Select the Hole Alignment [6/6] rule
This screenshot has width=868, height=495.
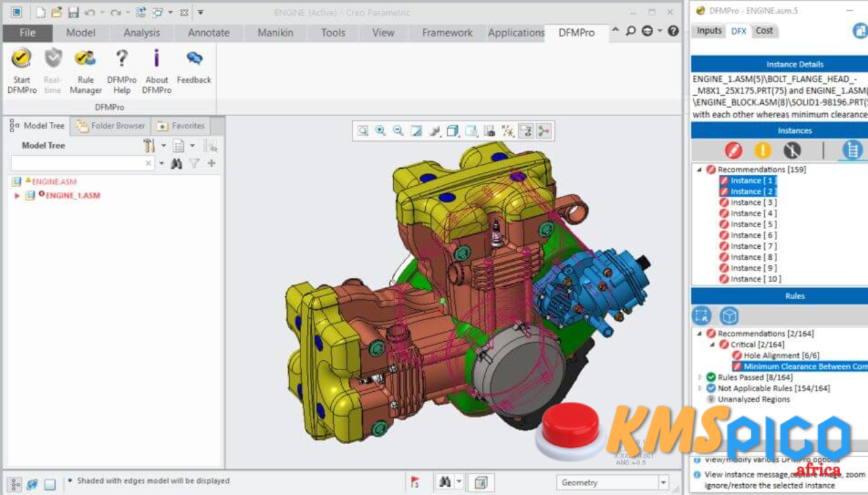(776, 355)
